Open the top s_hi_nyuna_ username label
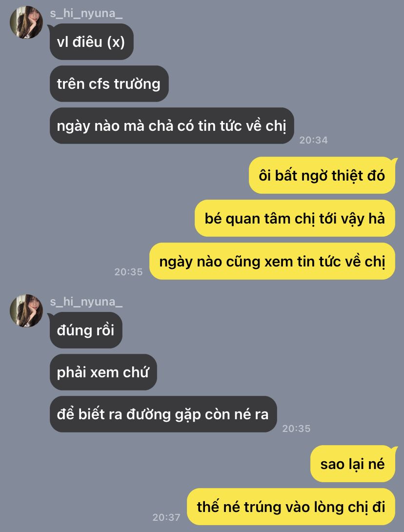 point(86,14)
